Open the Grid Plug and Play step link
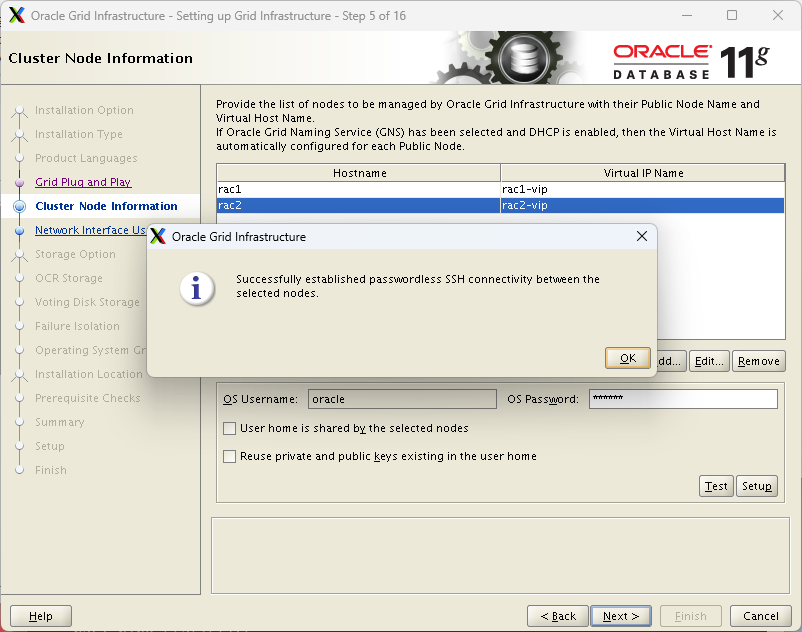 [83, 182]
